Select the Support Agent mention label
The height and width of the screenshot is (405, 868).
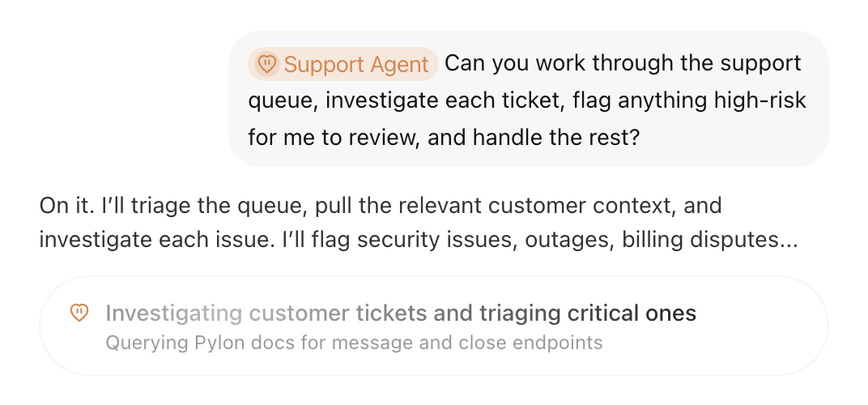pos(343,64)
